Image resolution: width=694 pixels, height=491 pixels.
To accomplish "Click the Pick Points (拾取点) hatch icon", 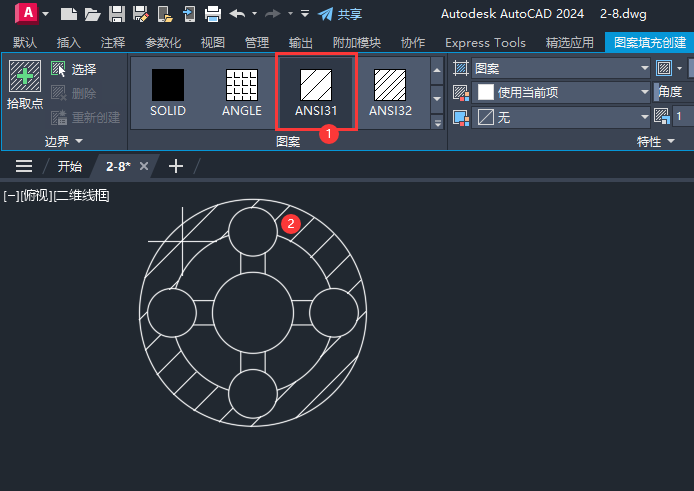I will (x=25, y=77).
